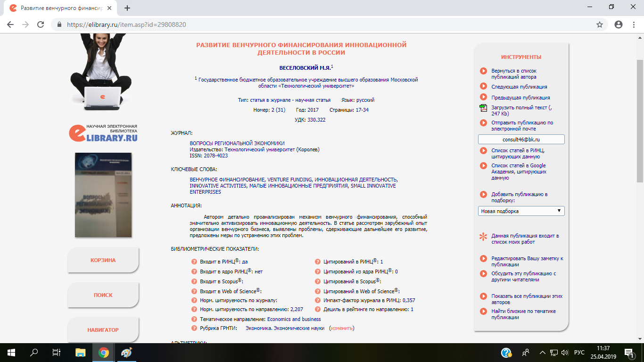644x362 pixels.
Task: Click the 'РУС' language indicator
Action: pos(579,353)
